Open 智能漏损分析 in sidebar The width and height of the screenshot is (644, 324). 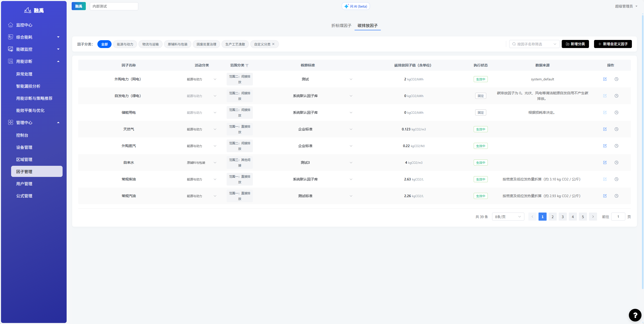point(28,86)
